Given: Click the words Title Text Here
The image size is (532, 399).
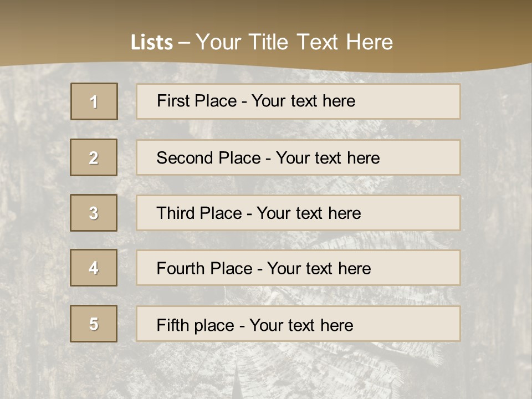Looking at the screenshot, I should tap(321, 42).
